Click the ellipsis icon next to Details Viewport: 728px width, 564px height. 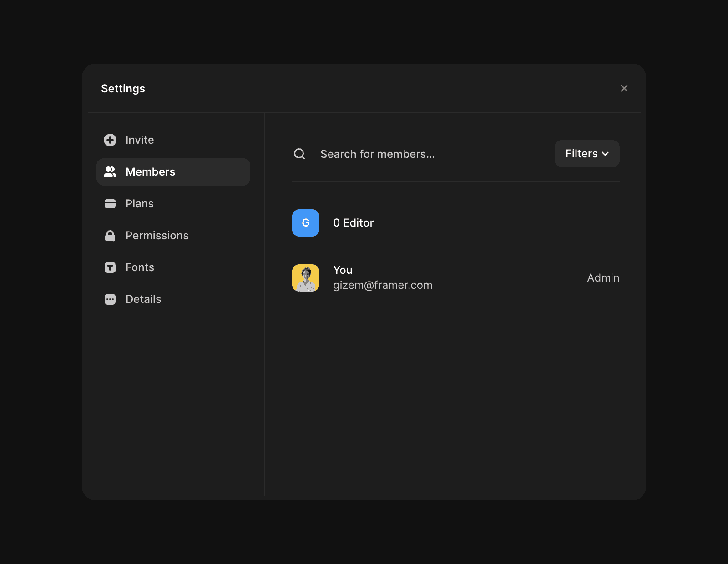(x=110, y=299)
